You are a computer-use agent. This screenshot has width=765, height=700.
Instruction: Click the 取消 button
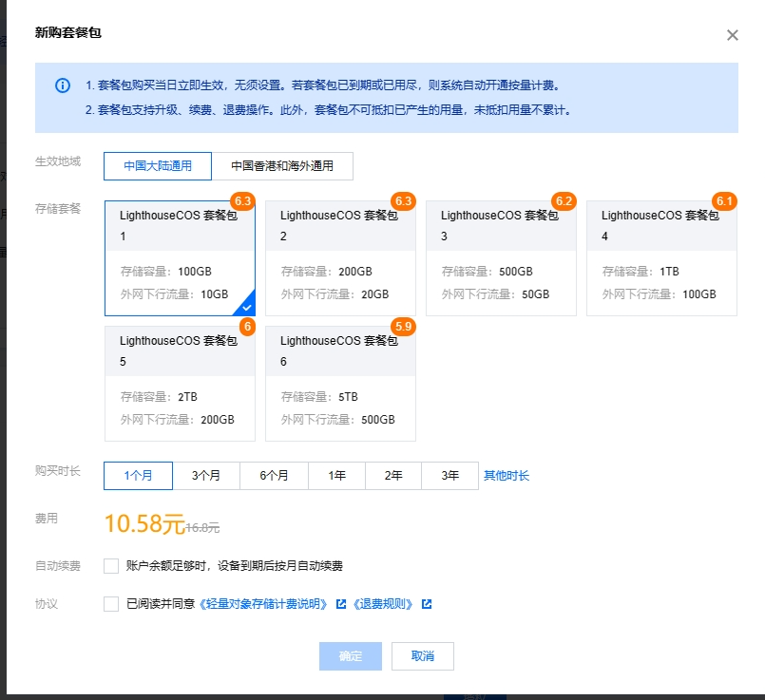423,656
